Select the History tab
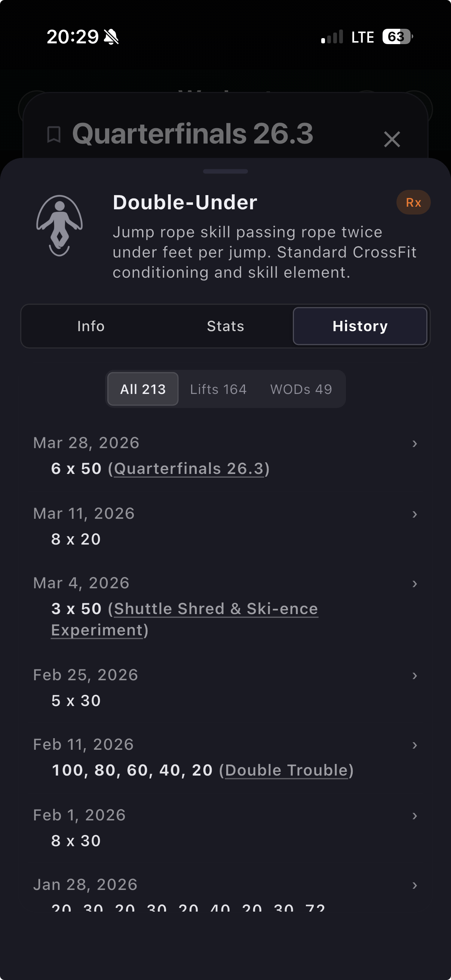Image resolution: width=451 pixels, height=980 pixels. tap(360, 326)
